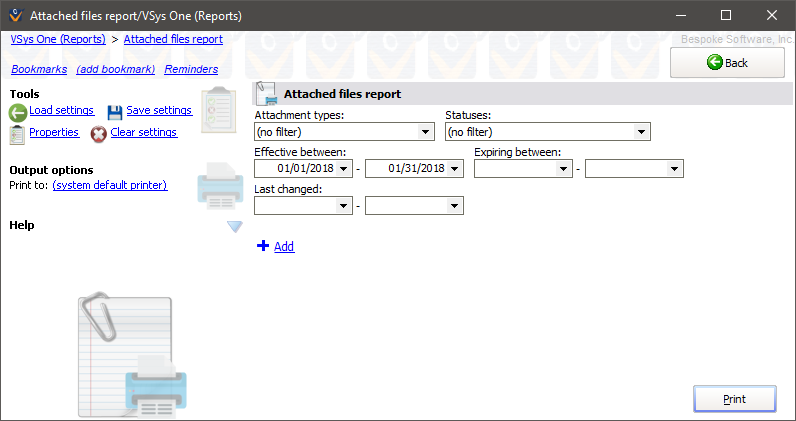
Task: Click the report icon in the header
Action: pyautogui.click(x=266, y=94)
